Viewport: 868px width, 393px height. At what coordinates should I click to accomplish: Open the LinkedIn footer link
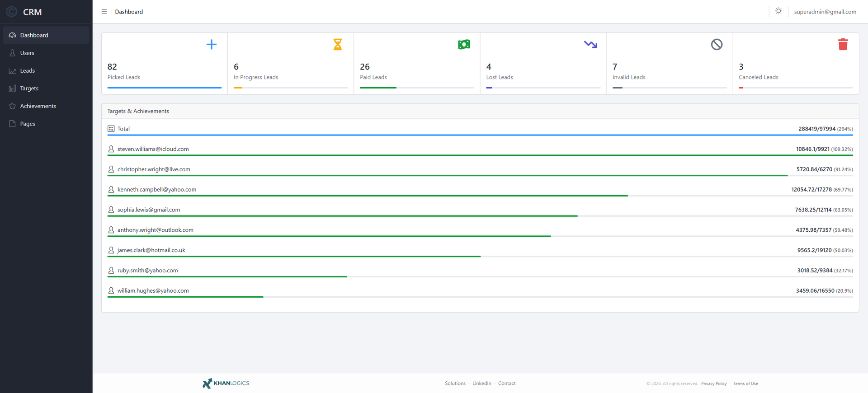(x=481, y=384)
